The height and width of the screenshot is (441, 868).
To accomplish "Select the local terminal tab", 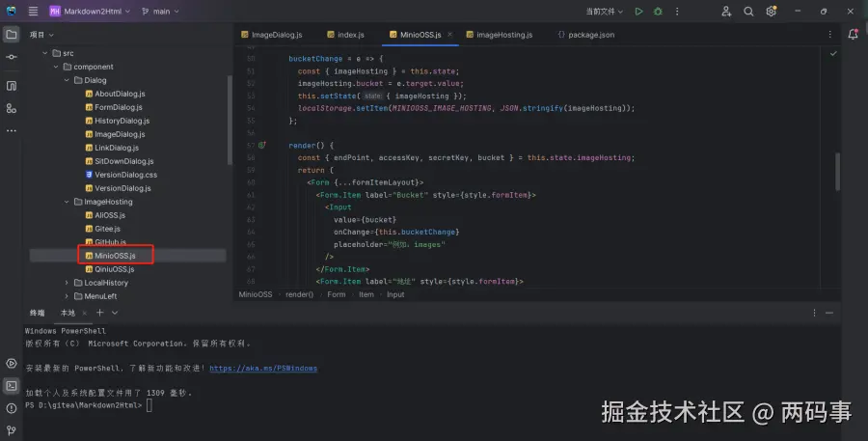I will tap(68, 313).
